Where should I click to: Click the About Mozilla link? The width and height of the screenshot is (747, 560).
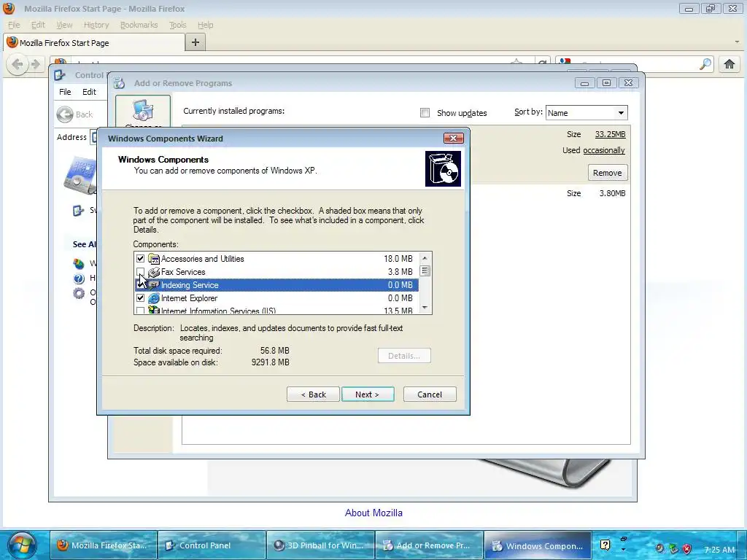point(373,513)
